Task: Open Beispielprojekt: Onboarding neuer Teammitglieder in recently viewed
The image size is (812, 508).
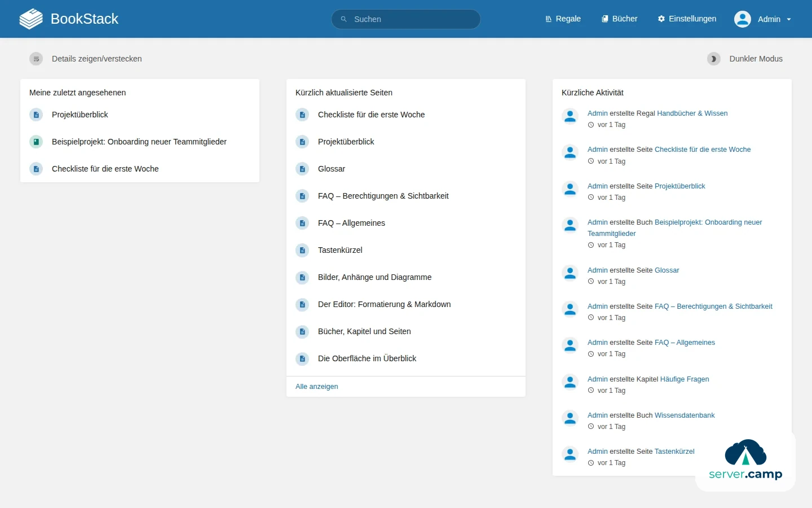Action: [139, 142]
